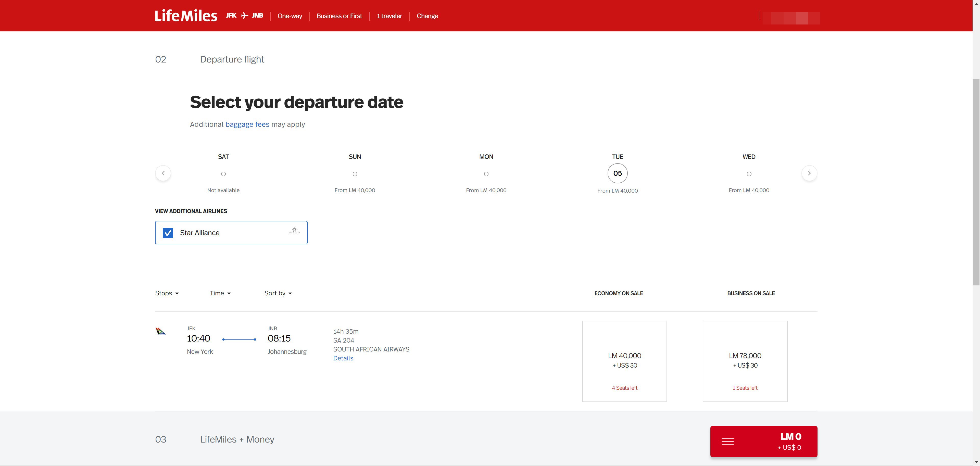Screen dimensions: 980x466
Task: Open the baggage fees link
Action: coord(247,124)
